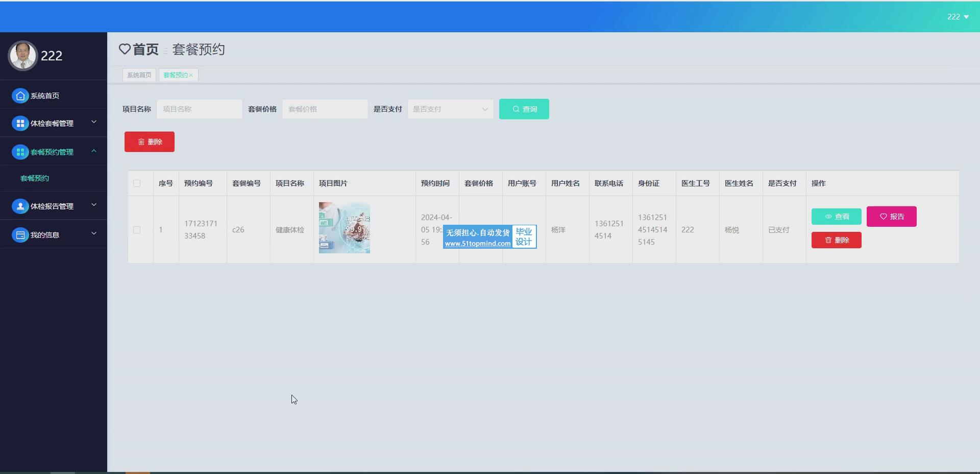The width and height of the screenshot is (980, 474).
Task: Expand 体检套餐管理 menu with its chevron
Action: click(94, 122)
